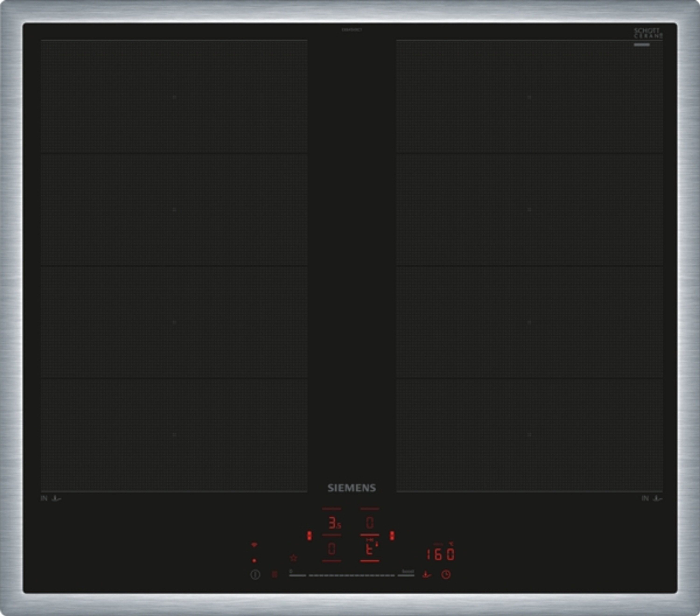Tap the 160 temperature timer display

[x=440, y=554]
